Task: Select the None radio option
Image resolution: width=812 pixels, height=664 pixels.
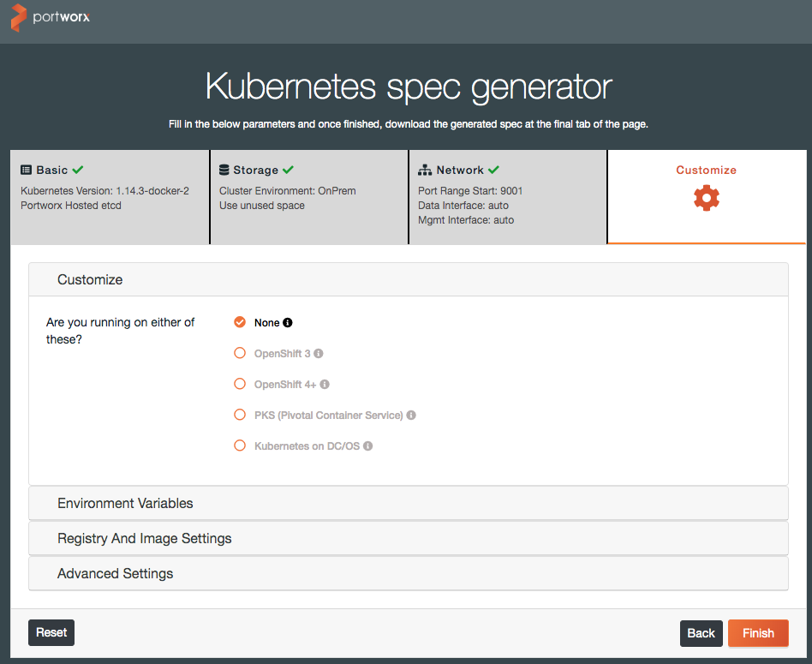Action: click(x=240, y=322)
